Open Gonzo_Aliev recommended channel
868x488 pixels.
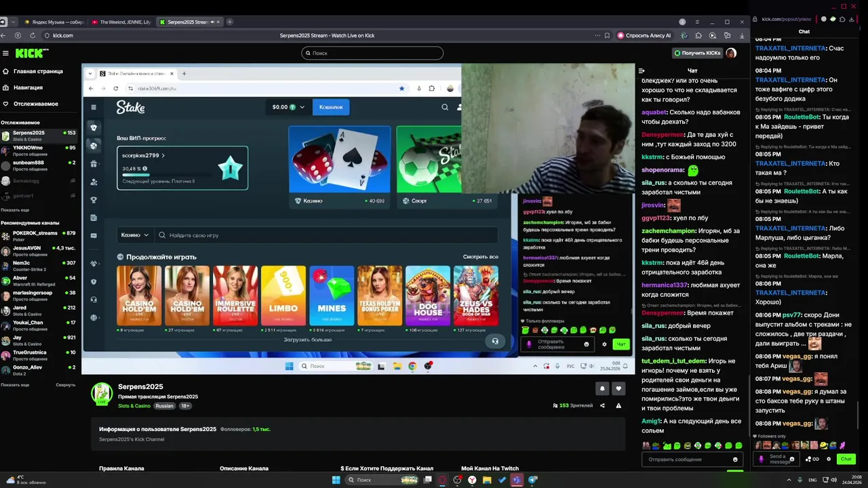pos(39,370)
